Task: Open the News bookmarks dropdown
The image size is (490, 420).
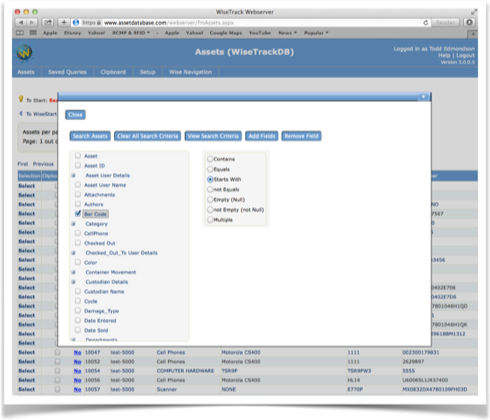Action: click(x=287, y=33)
